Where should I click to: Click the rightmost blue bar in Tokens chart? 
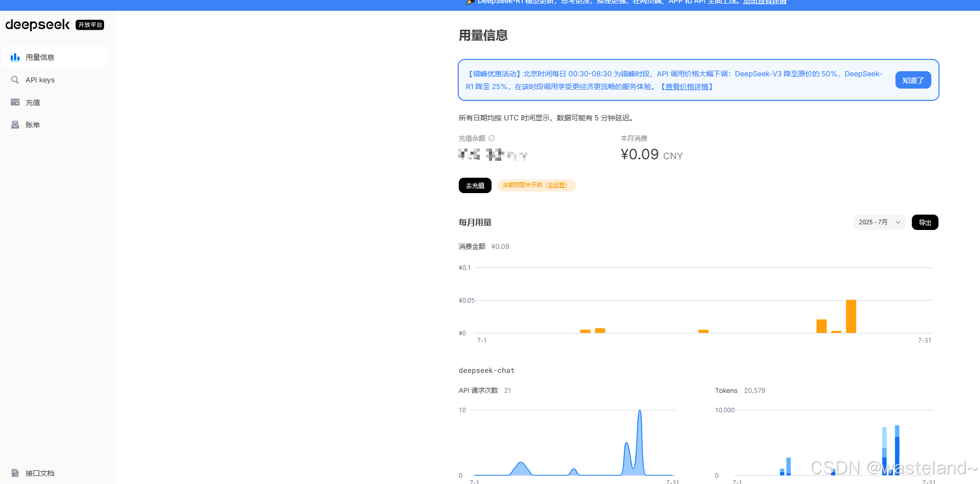tap(897, 450)
